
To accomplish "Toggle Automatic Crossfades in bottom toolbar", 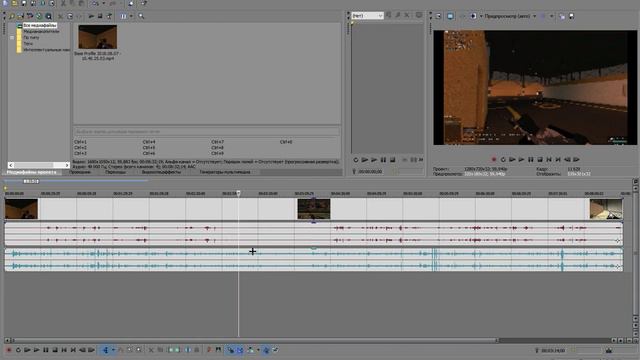I will [x=240, y=350].
